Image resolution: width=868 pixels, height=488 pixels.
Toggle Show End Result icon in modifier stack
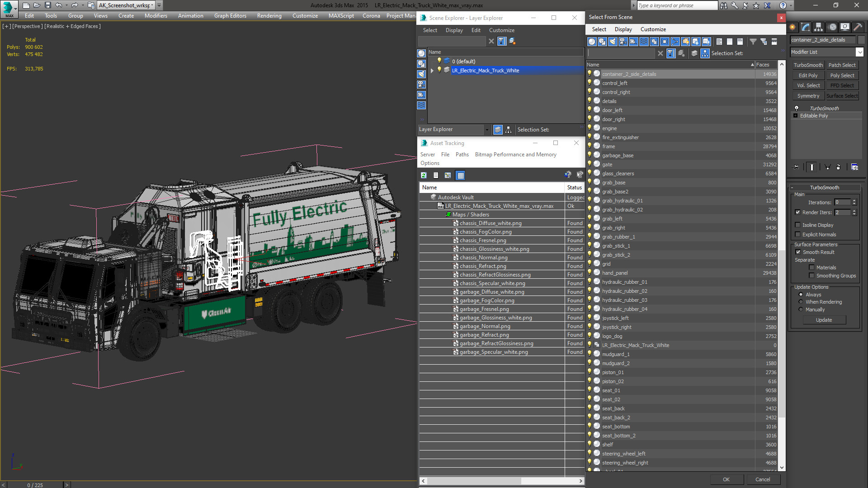tap(812, 167)
